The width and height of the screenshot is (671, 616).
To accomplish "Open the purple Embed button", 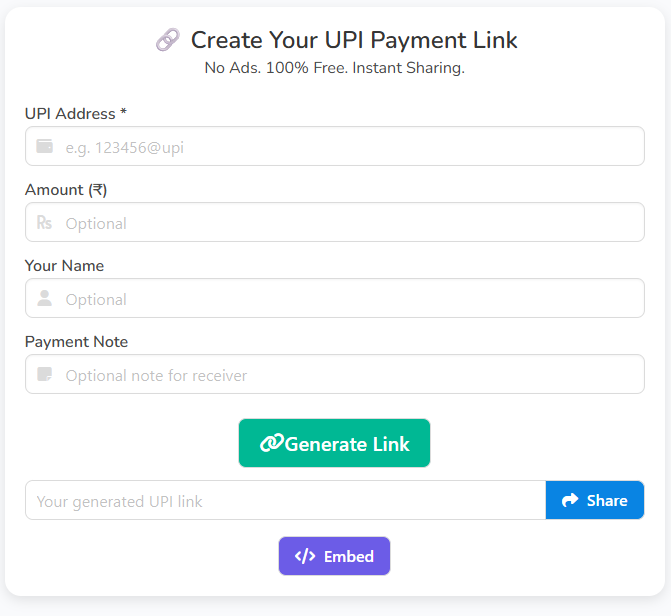I will pos(334,556).
